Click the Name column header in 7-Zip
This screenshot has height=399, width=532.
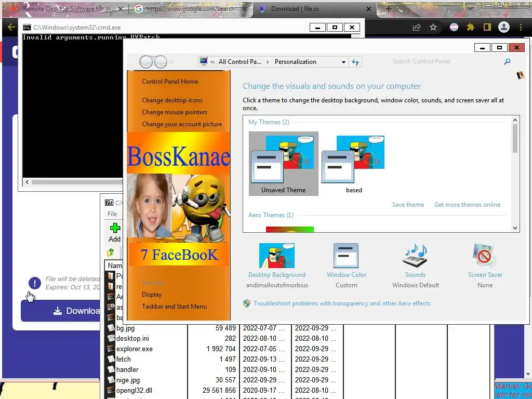pos(114,265)
